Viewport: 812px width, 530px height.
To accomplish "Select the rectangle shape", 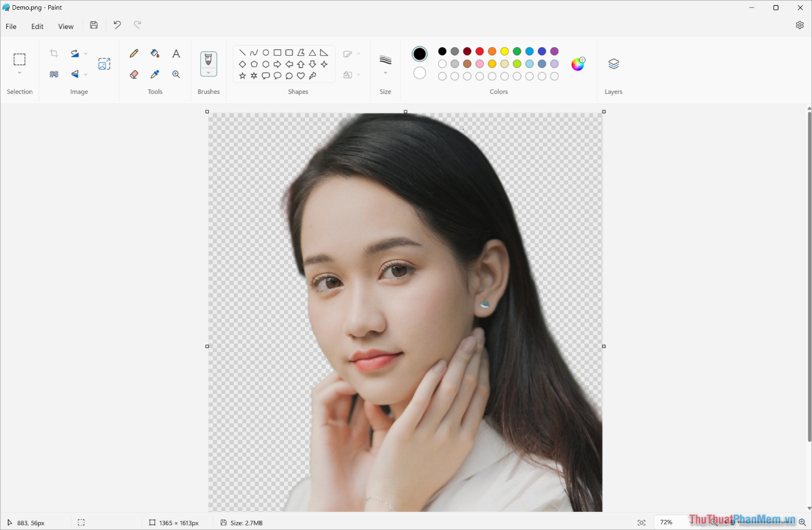I will coord(277,52).
